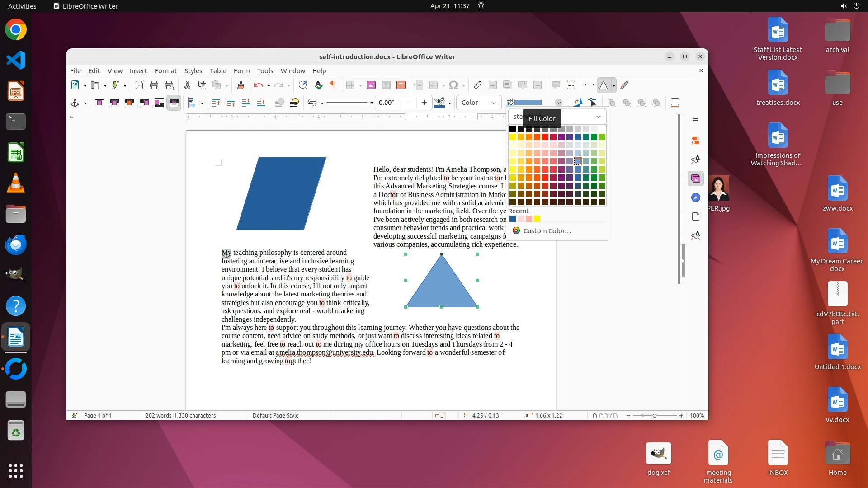Click the zoom slider in status bar
The height and width of the screenshot is (488, 868).
coord(654,416)
